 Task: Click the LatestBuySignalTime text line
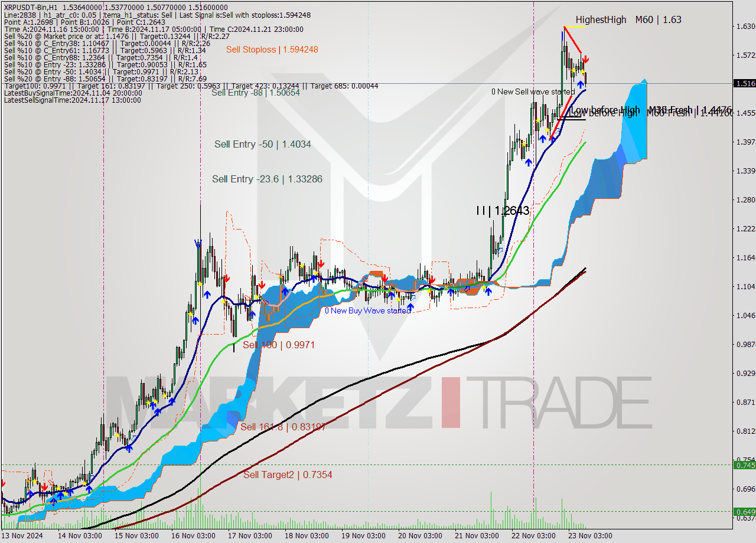[73, 93]
